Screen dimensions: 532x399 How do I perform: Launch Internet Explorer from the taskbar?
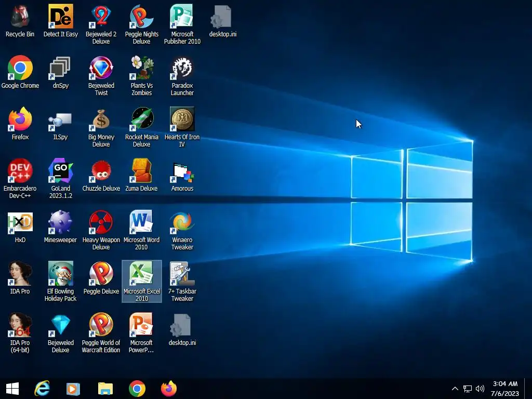click(42, 389)
